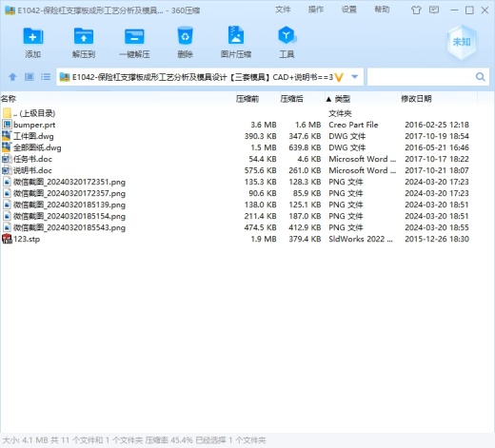495x448 pixels.
Task: Sort by 名称 column header
Action: click(x=9, y=99)
